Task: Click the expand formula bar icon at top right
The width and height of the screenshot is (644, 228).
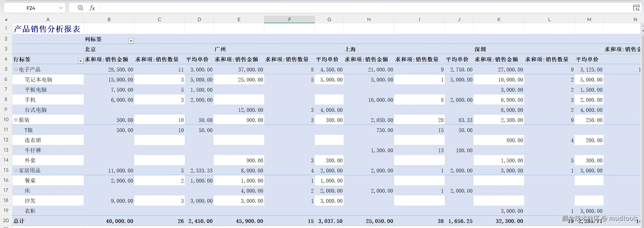Action: (x=637, y=8)
